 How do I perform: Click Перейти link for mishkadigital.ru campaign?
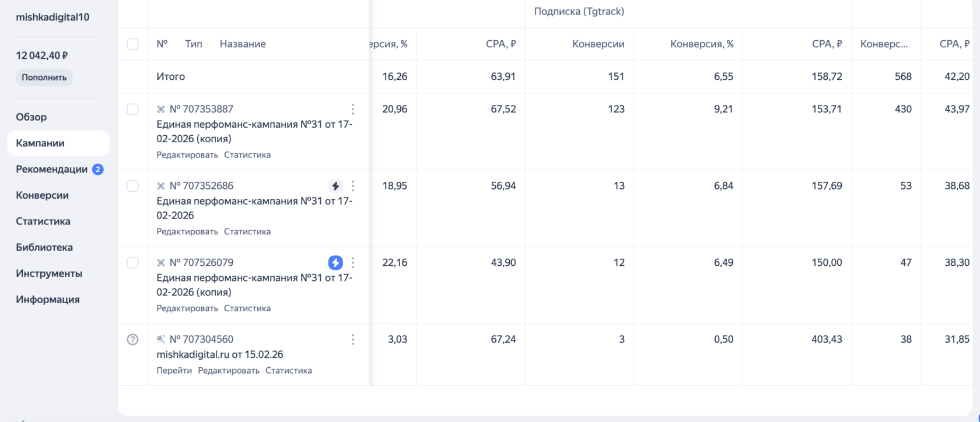pos(174,371)
